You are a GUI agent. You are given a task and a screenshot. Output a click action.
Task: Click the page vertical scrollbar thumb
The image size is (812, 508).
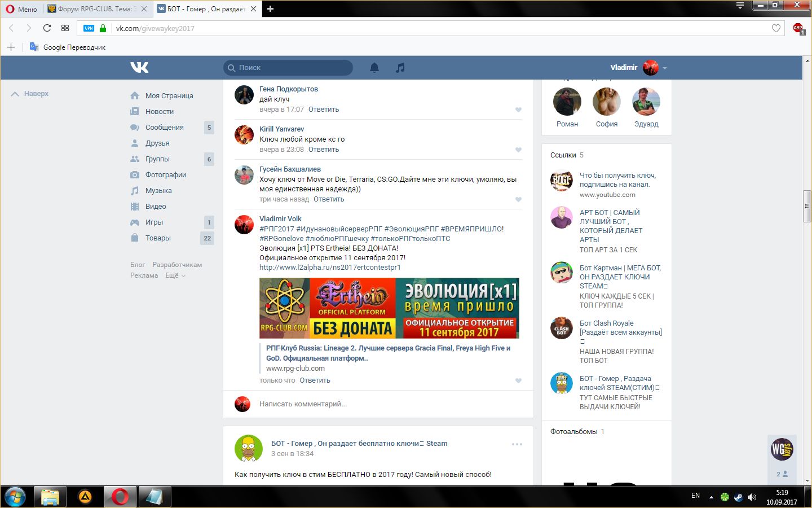click(x=807, y=207)
